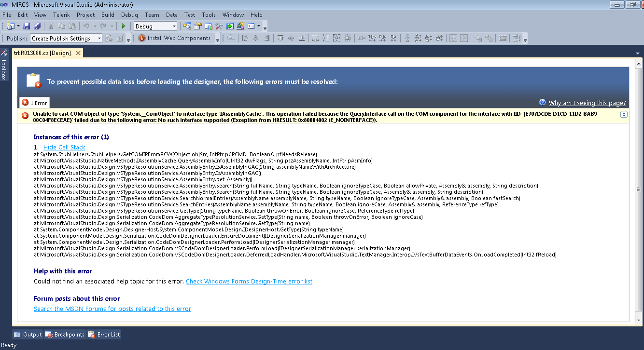Open the Output panel tab
The image size is (644, 350).
[28, 335]
